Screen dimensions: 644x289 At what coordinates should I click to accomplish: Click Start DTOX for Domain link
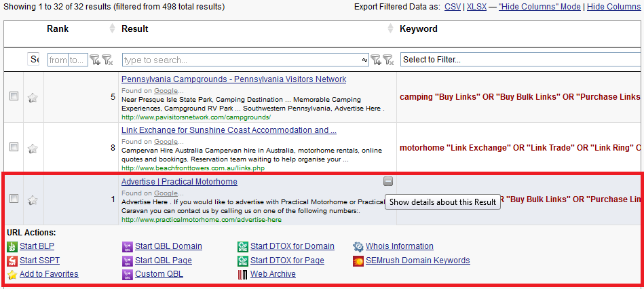(x=292, y=246)
